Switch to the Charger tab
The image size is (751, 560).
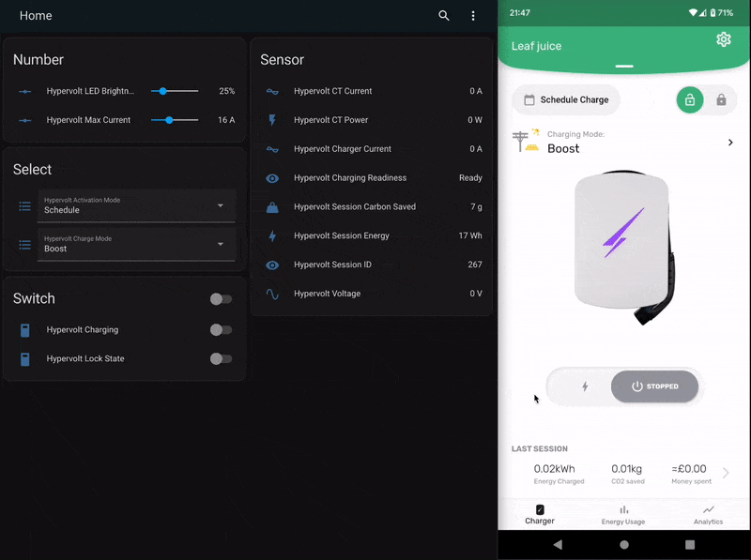click(x=539, y=515)
